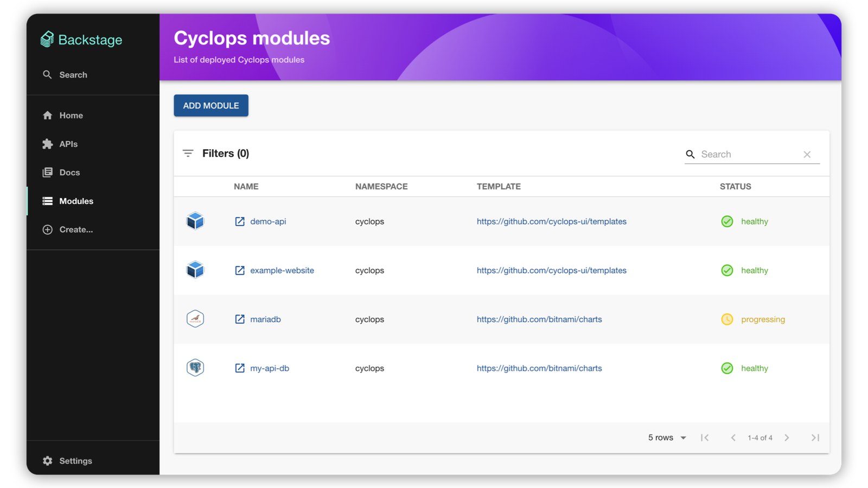
Task: Open Settings at the sidebar bottom
Action: [x=75, y=461]
